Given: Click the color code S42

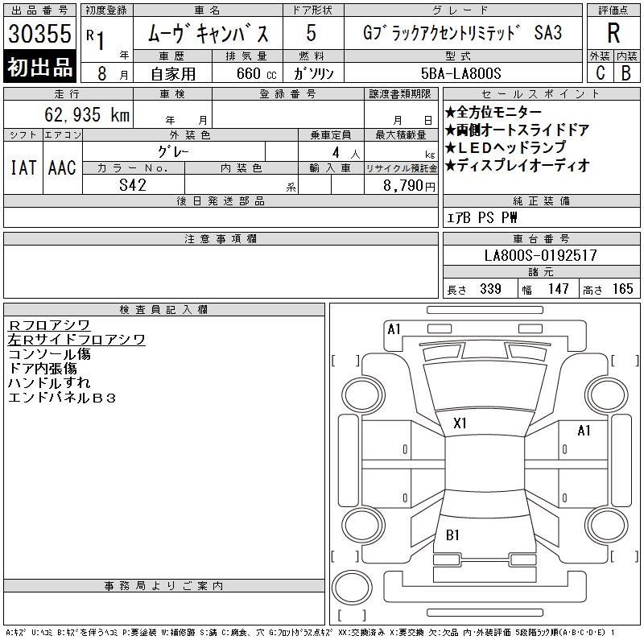Looking at the screenshot, I should pyautogui.click(x=133, y=184).
